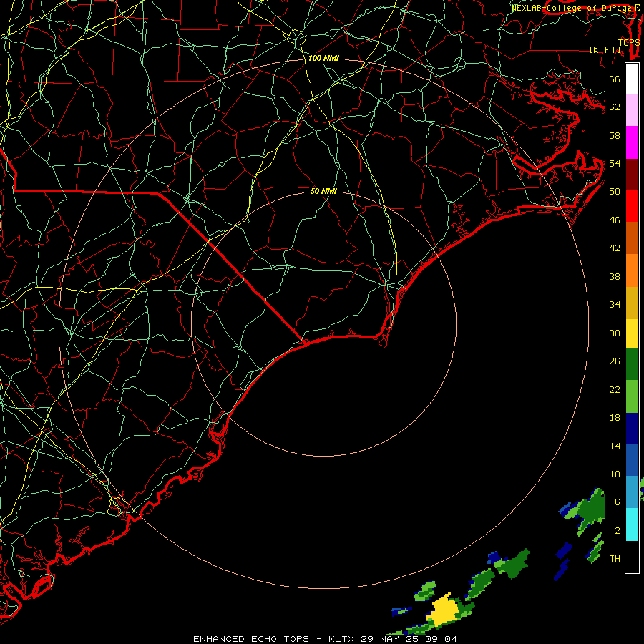Click the legend value 22

[x=615, y=389]
